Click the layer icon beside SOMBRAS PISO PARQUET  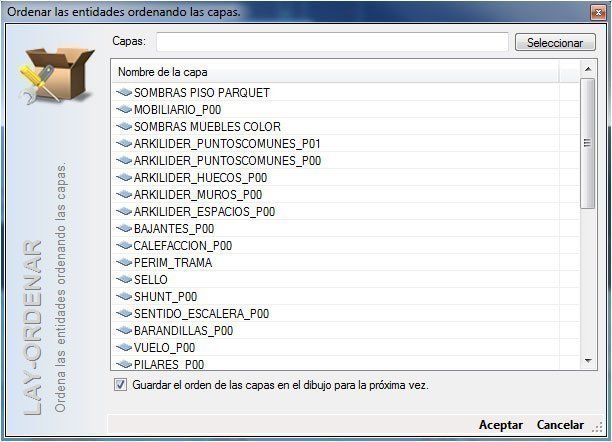click(124, 93)
